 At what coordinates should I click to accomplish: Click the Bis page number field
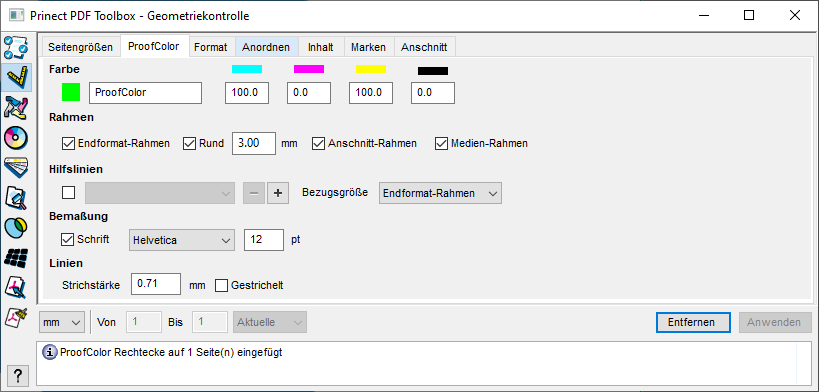(x=210, y=322)
